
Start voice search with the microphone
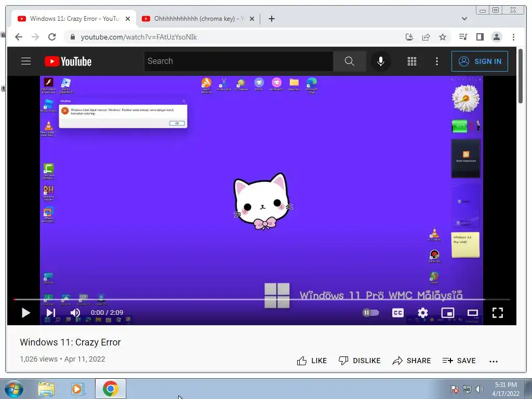(x=381, y=61)
